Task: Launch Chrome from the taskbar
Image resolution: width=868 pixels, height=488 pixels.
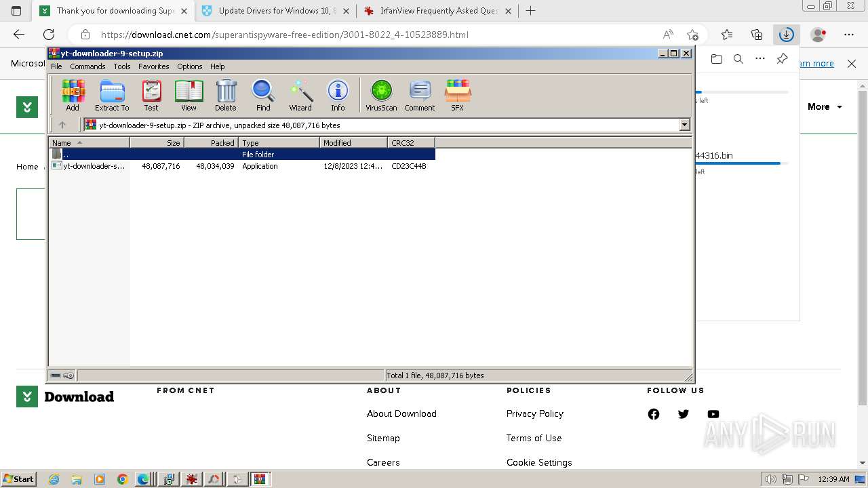Action: coord(122,479)
